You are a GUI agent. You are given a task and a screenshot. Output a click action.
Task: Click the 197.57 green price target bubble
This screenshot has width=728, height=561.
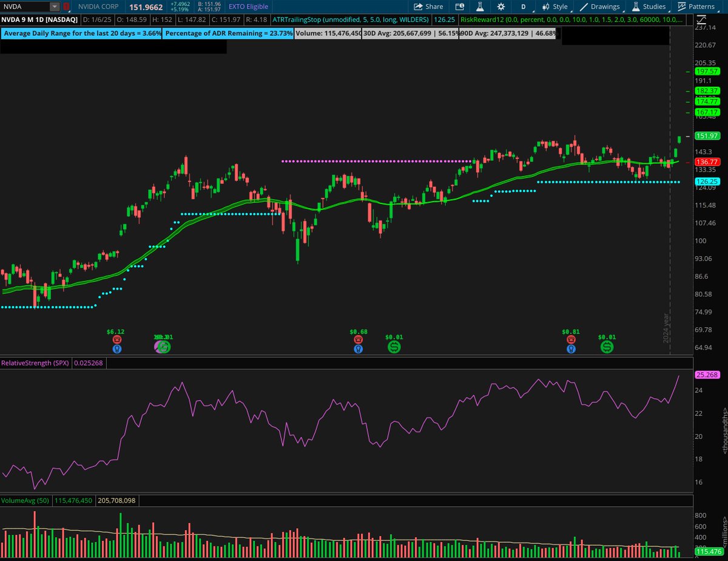(707, 71)
